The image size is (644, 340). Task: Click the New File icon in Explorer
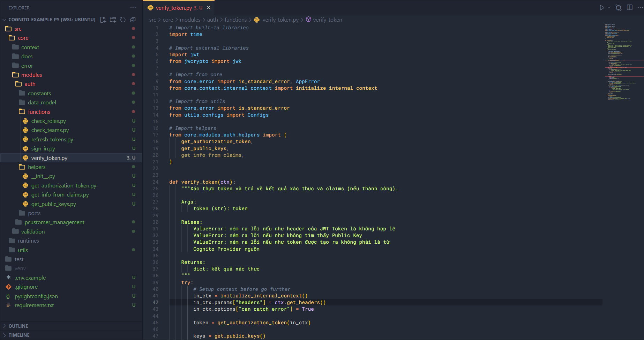pyautogui.click(x=103, y=20)
